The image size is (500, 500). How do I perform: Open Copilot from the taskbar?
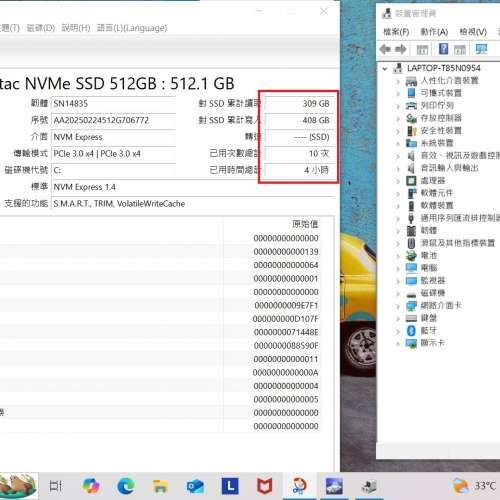(x=91, y=486)
